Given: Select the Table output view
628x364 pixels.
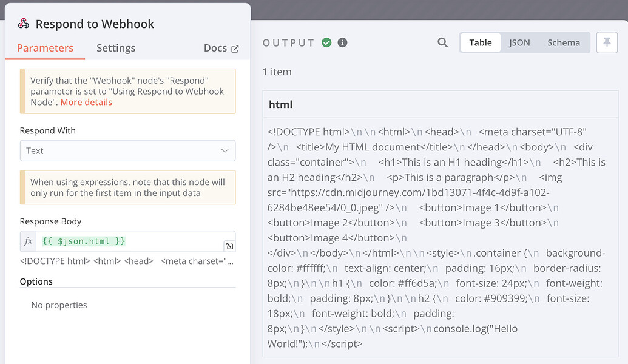Looking at the screenshot, I should pos(480,42).
